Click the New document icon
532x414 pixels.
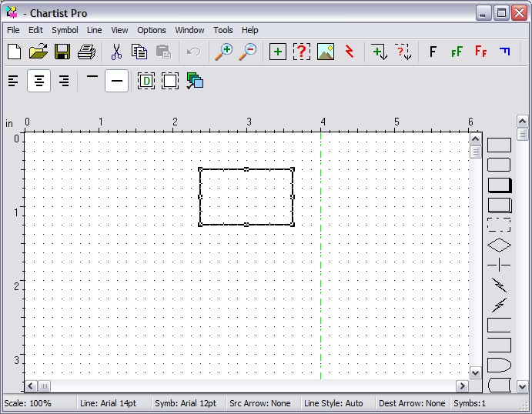[x=14, y=52]
